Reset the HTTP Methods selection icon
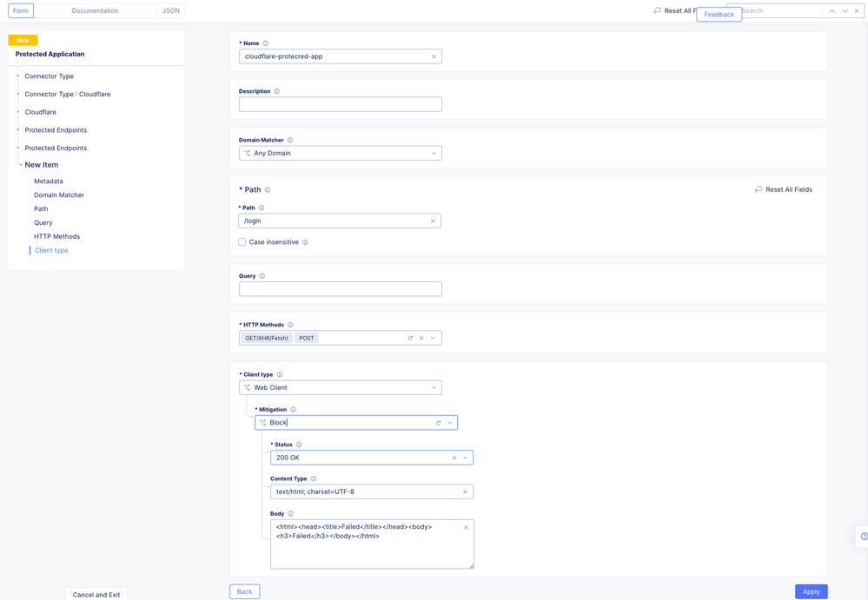The image size is (868, 600). 410,338
